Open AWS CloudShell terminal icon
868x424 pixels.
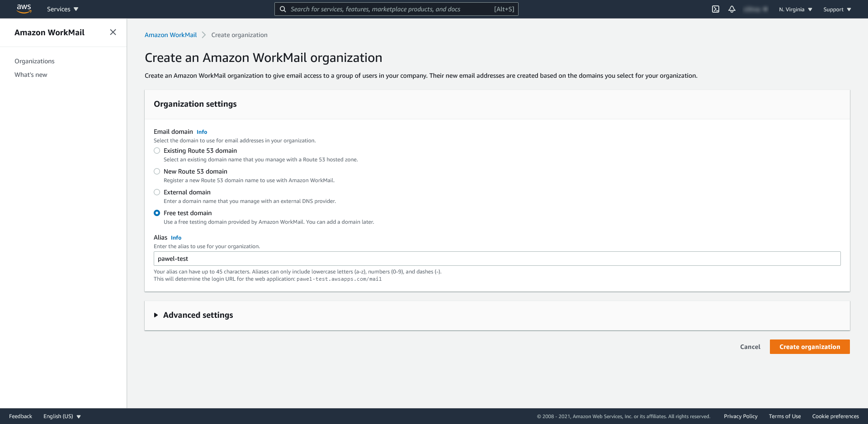pos(716,9)
